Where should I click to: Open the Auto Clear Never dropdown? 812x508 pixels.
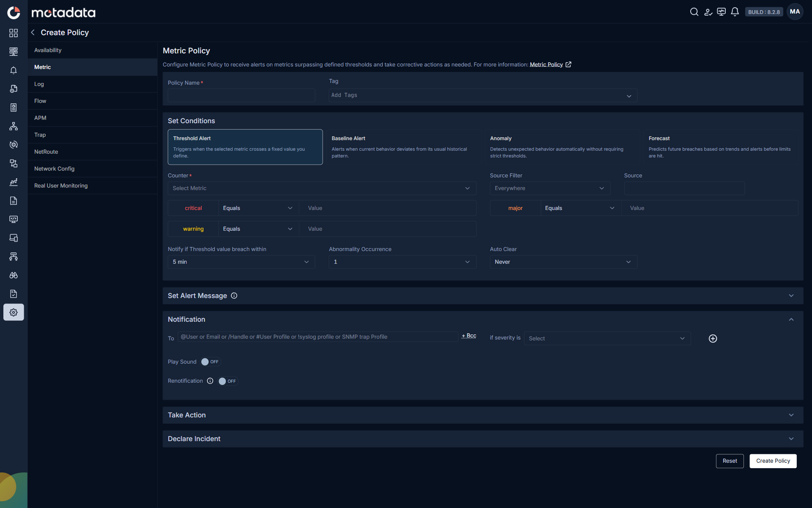pos(563,262)
